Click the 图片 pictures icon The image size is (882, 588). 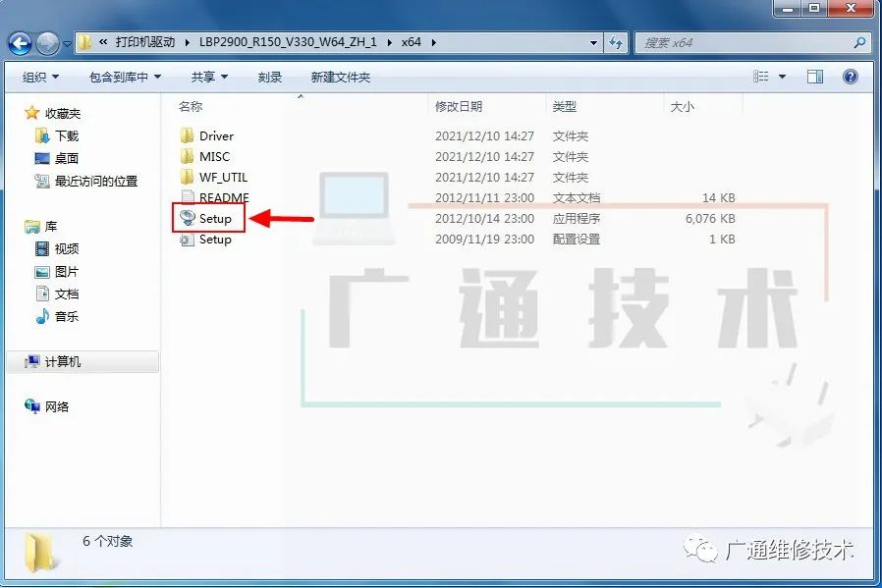[x=42, y=272]
